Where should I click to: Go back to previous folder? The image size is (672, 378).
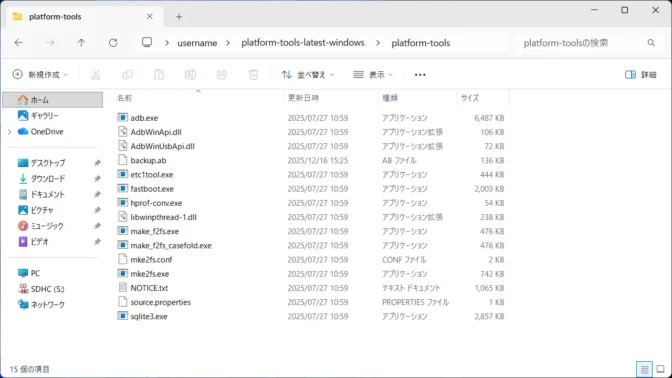(x=18, y=42)
